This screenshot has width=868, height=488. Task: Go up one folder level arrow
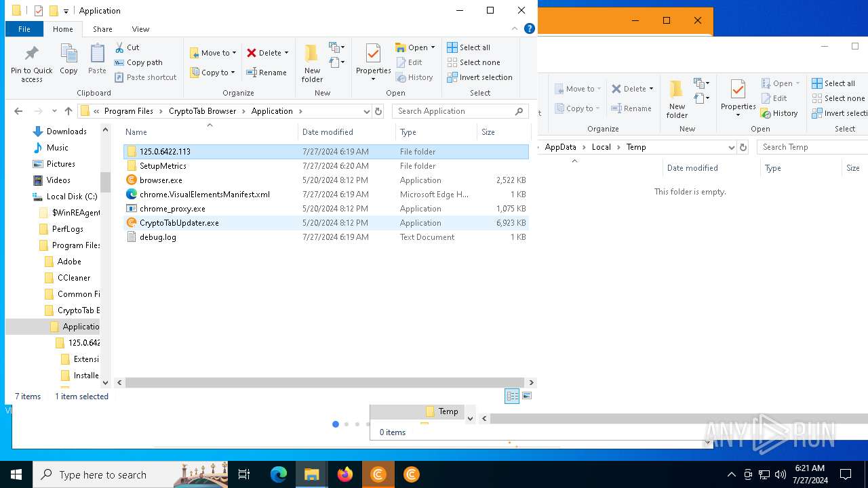point(68,111)
